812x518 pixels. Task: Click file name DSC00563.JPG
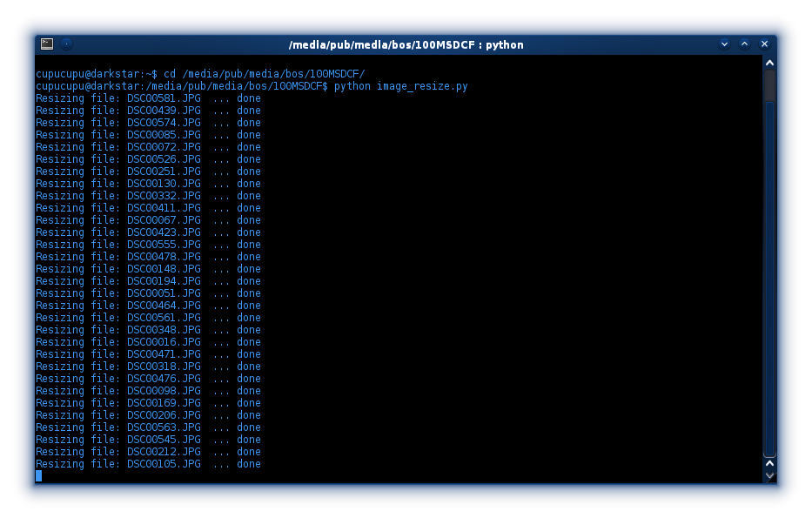pos(164,427)
